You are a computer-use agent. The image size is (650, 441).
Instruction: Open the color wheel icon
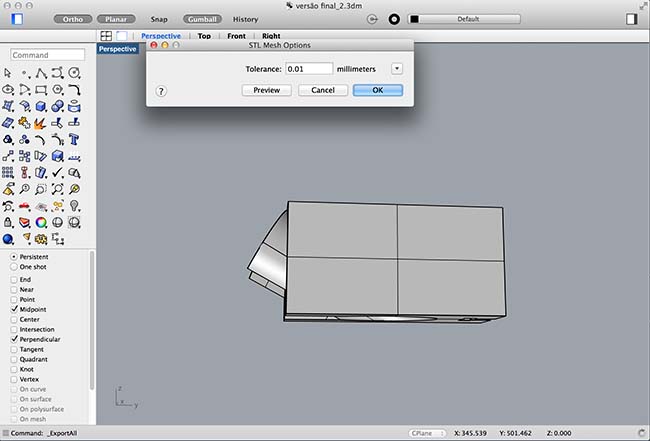[x=41, y=223]
